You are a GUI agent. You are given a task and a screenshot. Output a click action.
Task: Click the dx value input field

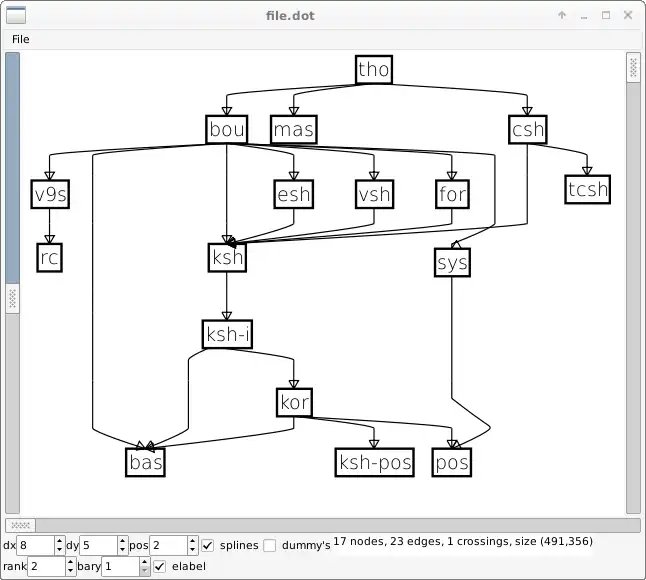point(36,545)
